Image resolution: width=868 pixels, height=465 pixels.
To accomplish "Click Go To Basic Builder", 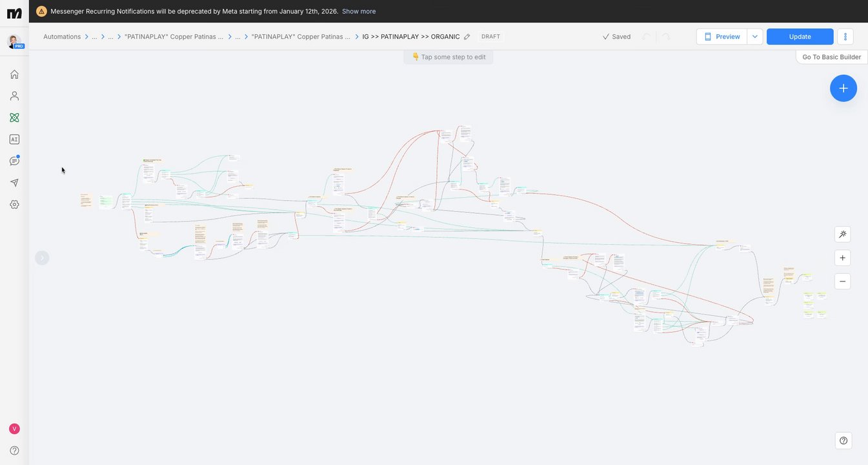I will click(x=831, y=57).
